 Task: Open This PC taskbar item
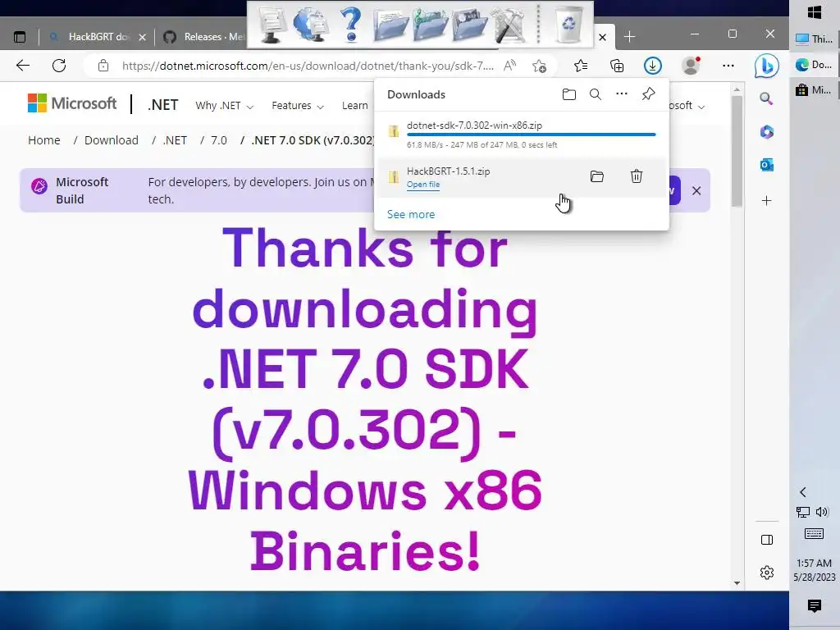(815, 39)
